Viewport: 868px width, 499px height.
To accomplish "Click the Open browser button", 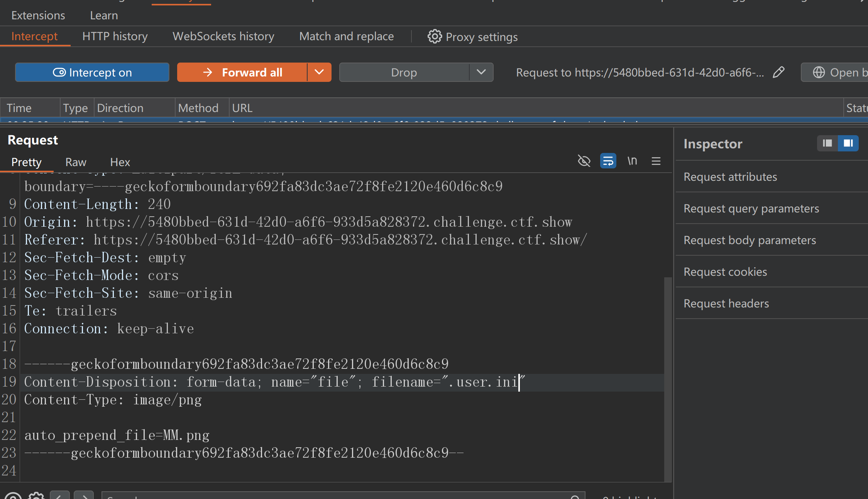I will tap(834, 72).
